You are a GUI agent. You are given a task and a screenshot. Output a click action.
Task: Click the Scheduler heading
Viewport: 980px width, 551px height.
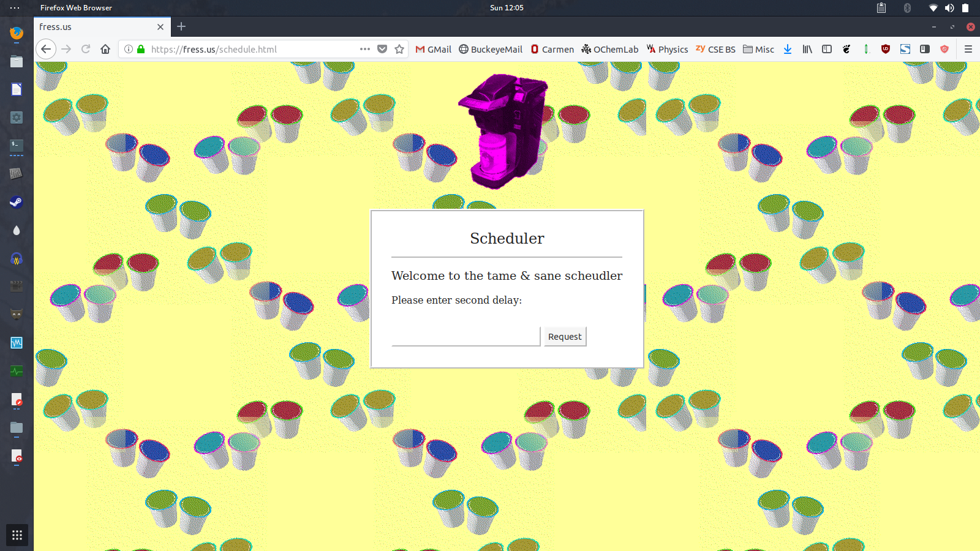[x=507, y=238]
